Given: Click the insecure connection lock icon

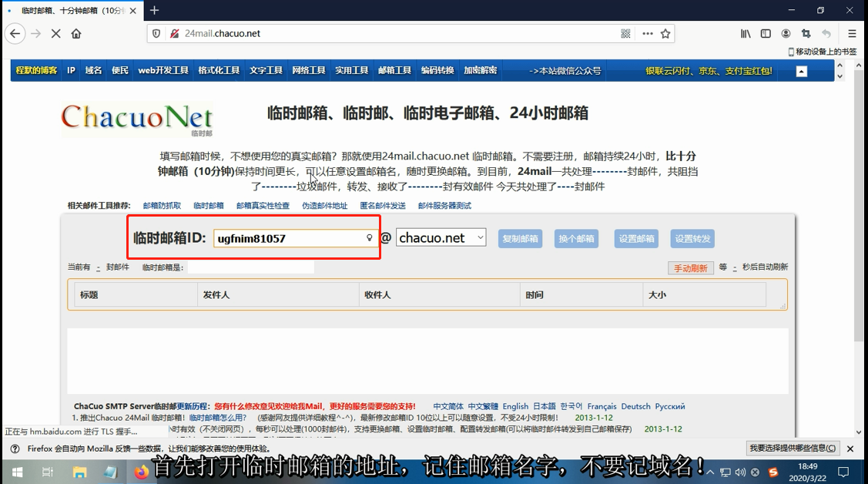Looking at the screenshot, I should tap(174, 34).
